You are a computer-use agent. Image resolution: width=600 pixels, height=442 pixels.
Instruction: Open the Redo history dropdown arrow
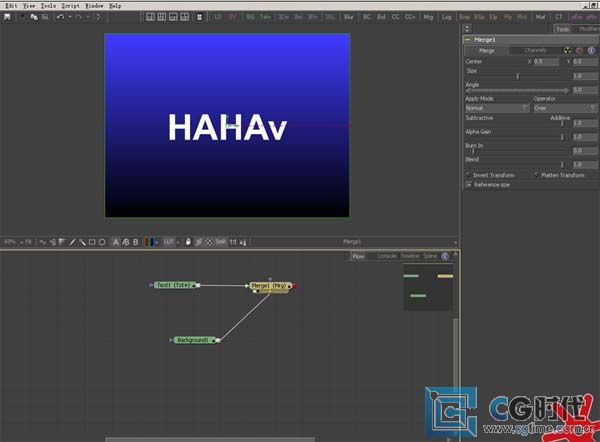coord(88,17)
